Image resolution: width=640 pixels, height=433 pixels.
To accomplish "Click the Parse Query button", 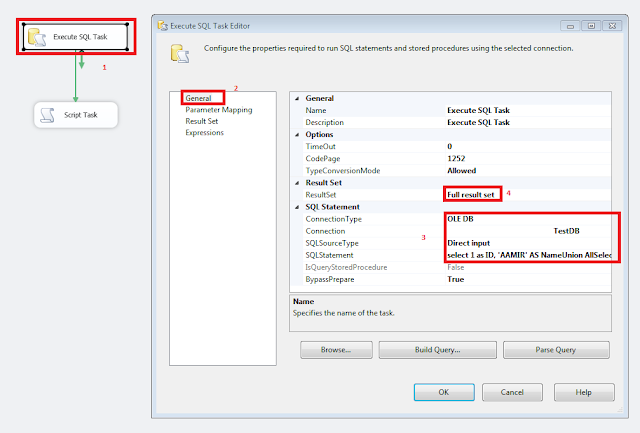I will point(556,350).
